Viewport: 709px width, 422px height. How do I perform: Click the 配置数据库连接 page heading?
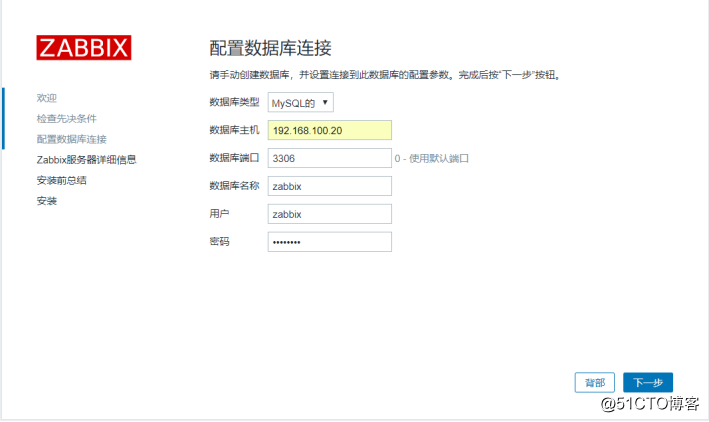270,48
